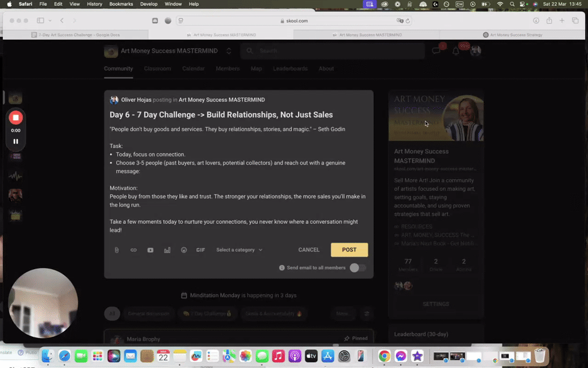Attach a file with the paperclip icon
The height and width of the screenshot is (368, 588).
pos(117,250)
